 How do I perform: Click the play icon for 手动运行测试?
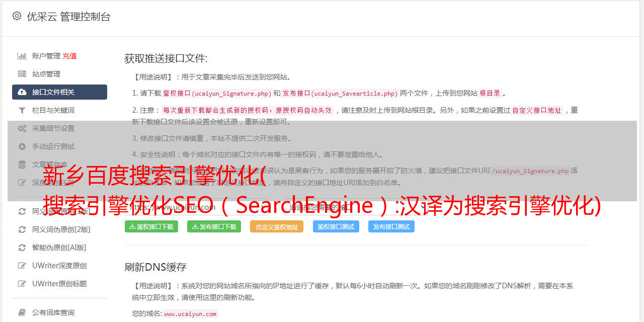[x=22, y=146]
